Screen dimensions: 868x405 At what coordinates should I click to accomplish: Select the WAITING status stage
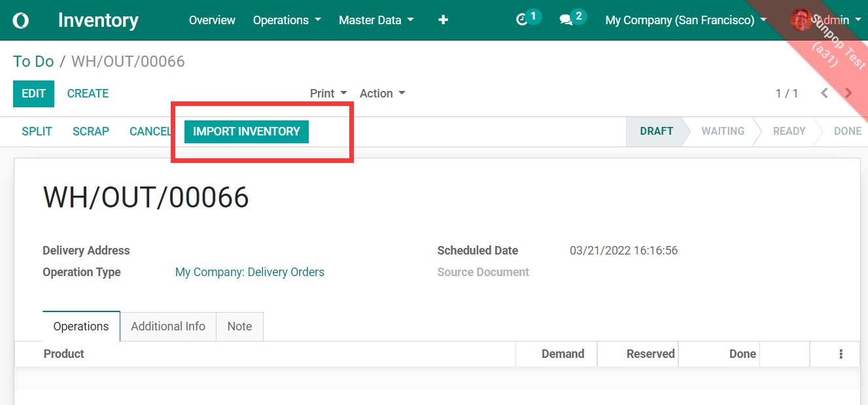pos(723,132)
